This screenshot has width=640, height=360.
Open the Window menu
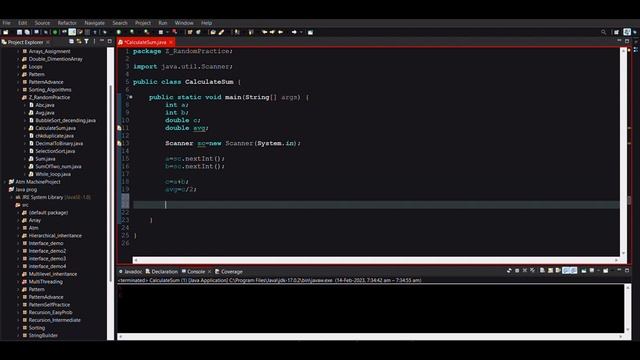184,23
